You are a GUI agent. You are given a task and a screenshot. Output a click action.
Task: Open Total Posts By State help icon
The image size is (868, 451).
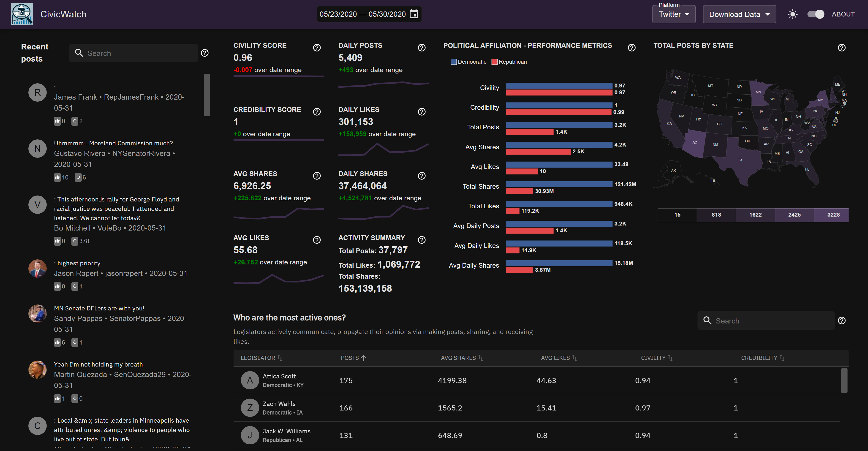(842, 47)
